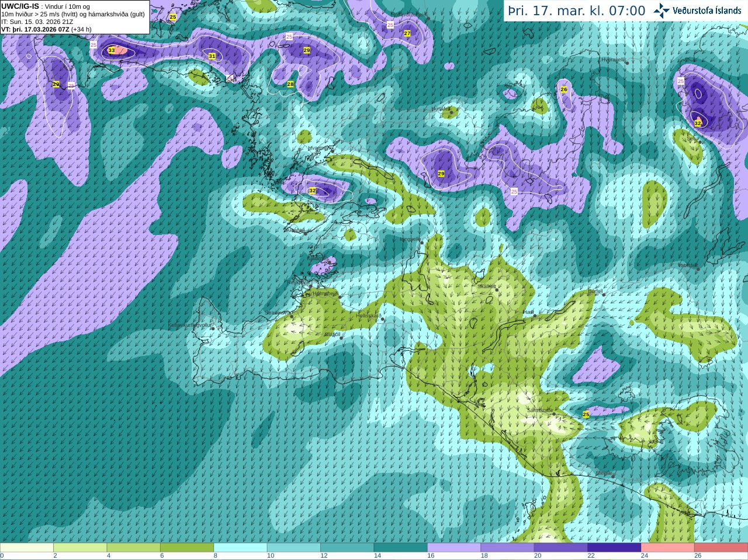Click the Hveravellir station label
Screen dimensions: 748x560
[x=614, y=60]
